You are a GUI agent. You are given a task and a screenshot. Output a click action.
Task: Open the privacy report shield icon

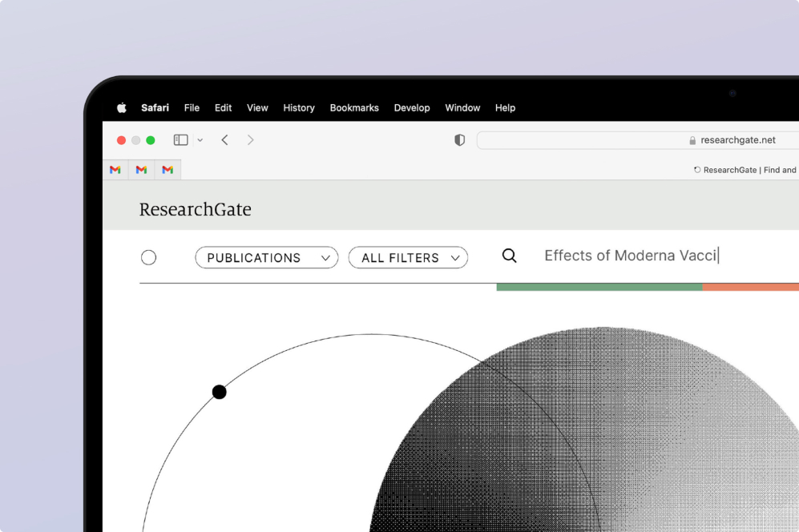click(x=460, y=139)
